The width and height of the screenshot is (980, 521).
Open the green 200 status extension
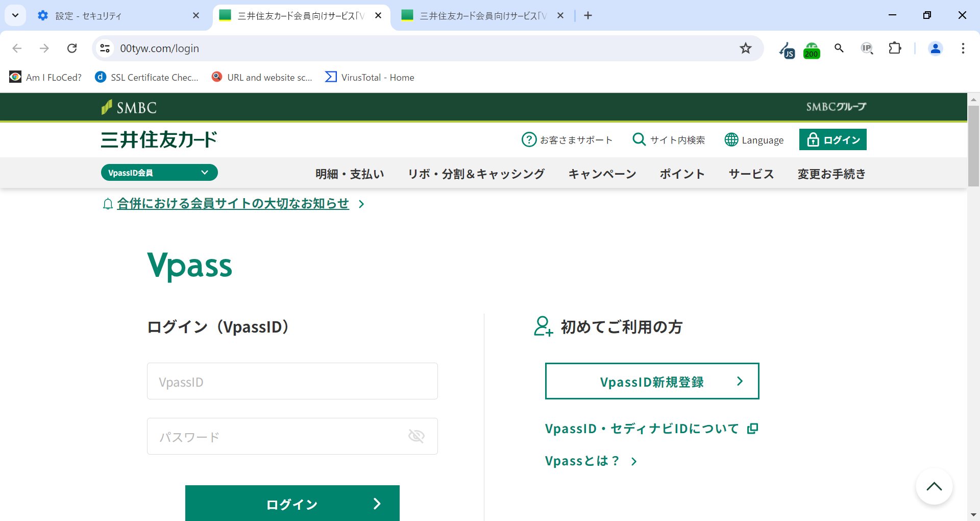[812, 50]
